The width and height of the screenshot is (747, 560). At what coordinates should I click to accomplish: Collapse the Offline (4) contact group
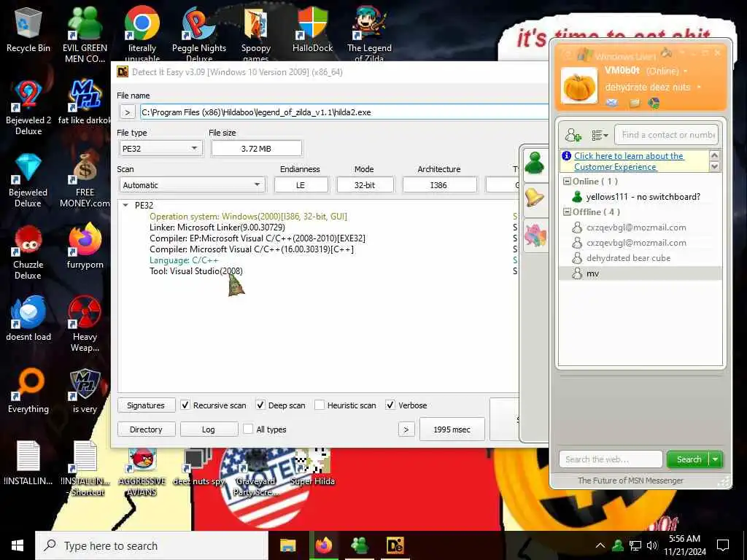point(567,212)
